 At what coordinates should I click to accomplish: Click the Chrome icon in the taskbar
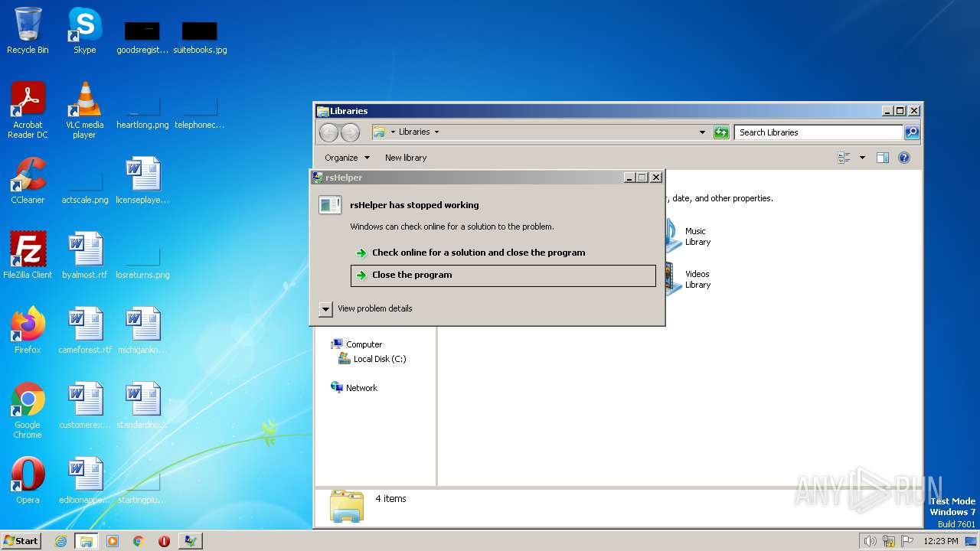point(139,541)
